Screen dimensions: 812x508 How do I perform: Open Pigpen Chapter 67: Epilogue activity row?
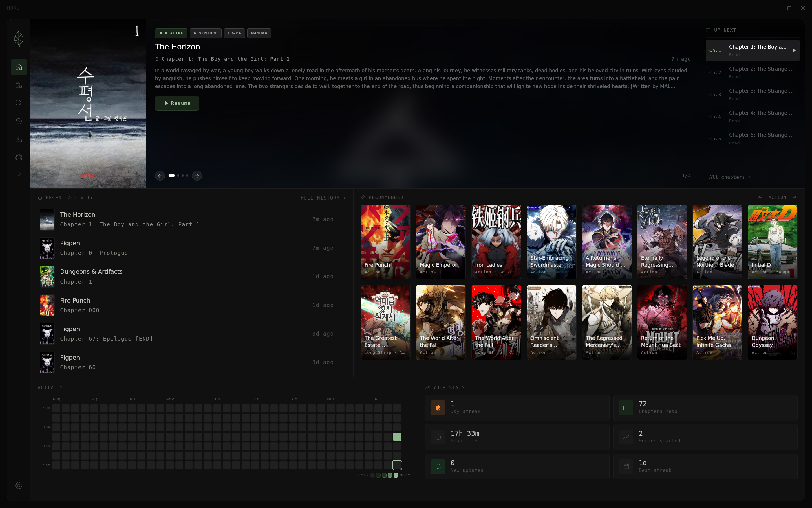[x=192, y=334]
